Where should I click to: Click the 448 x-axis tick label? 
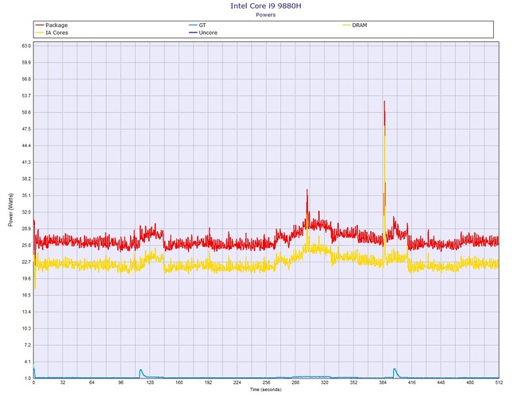pyautogui.click(x=441, y=382)
